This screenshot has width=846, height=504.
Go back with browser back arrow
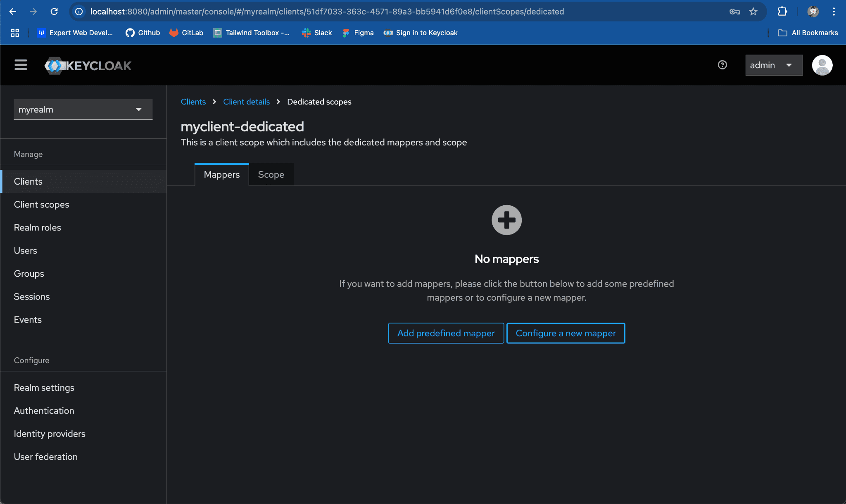13,12
